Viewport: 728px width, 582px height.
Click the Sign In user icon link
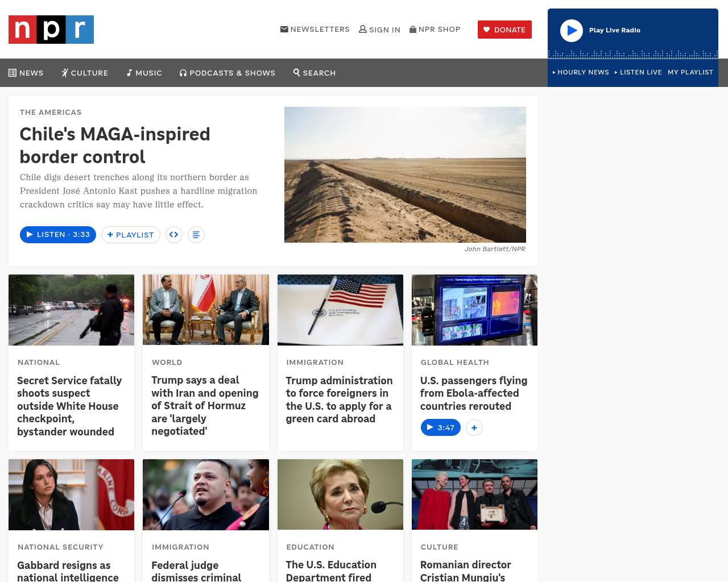coord(380,30)
